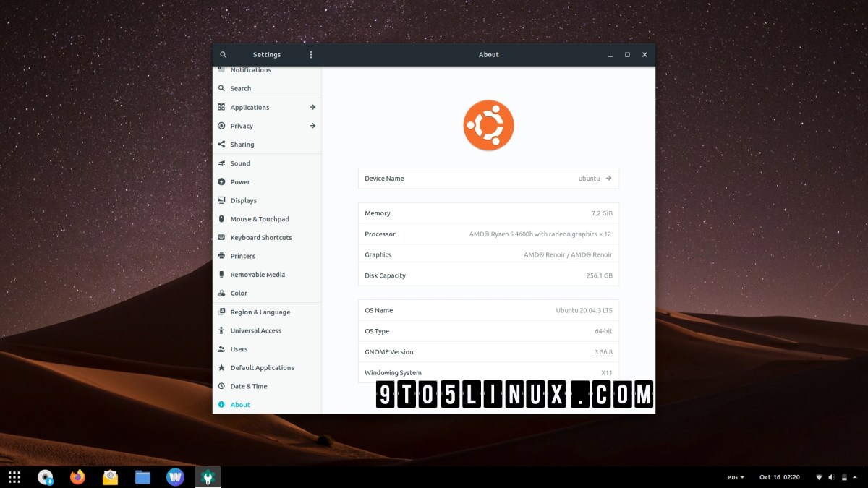
Task: Close the Settings window
Action: coord(644,55)
